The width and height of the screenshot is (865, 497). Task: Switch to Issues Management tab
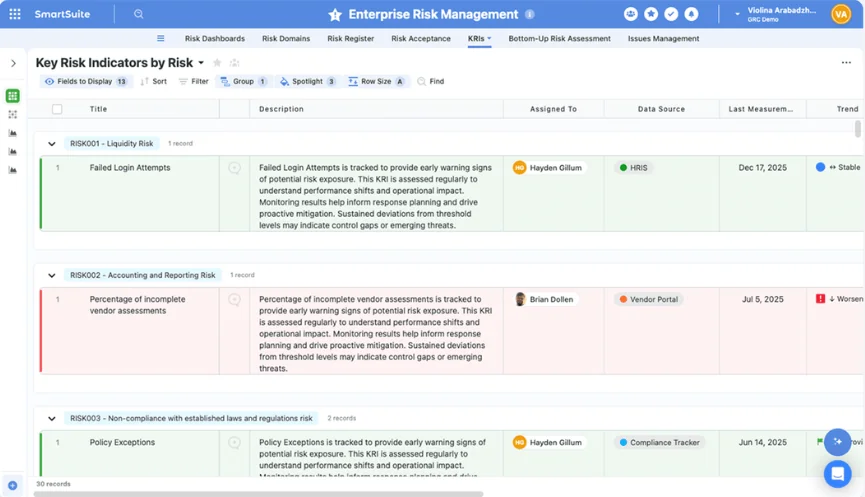tap(663, 39)
